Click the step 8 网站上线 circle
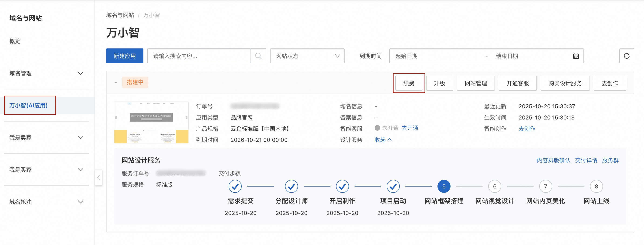644x245 pixels. pyautogui.click(x=597, y=186)
